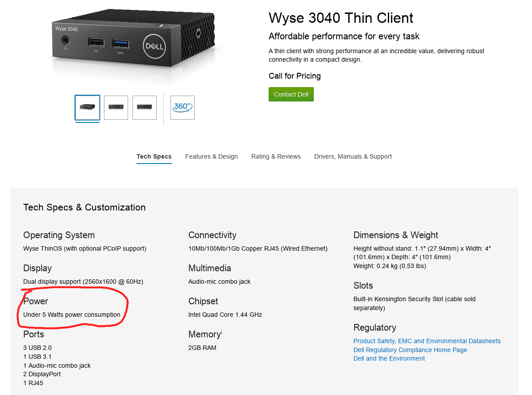532x395 pixels.
Task: Open the Features & Design tab
Action: (x=212, y=156)
